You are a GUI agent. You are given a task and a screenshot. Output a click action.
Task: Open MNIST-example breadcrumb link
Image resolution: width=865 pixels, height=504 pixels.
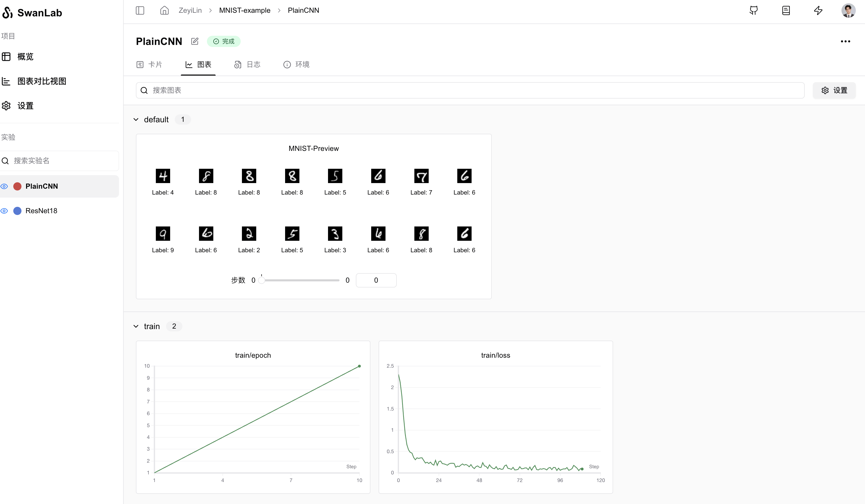[245, 10]
